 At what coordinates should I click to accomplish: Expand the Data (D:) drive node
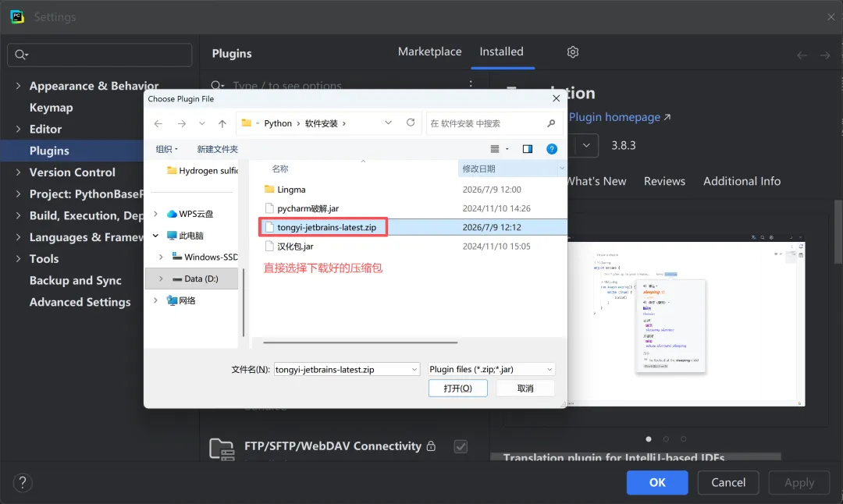point(161,279)
